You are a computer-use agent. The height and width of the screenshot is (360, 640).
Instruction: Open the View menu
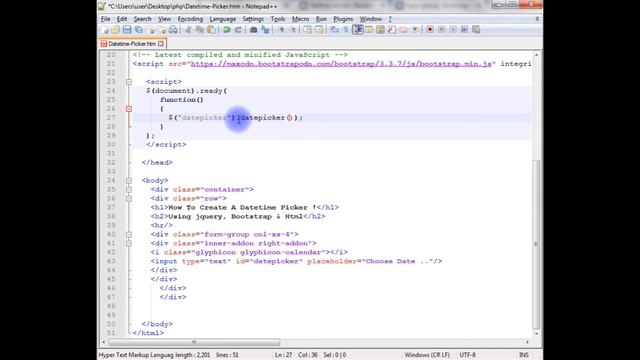coord(164,19)
